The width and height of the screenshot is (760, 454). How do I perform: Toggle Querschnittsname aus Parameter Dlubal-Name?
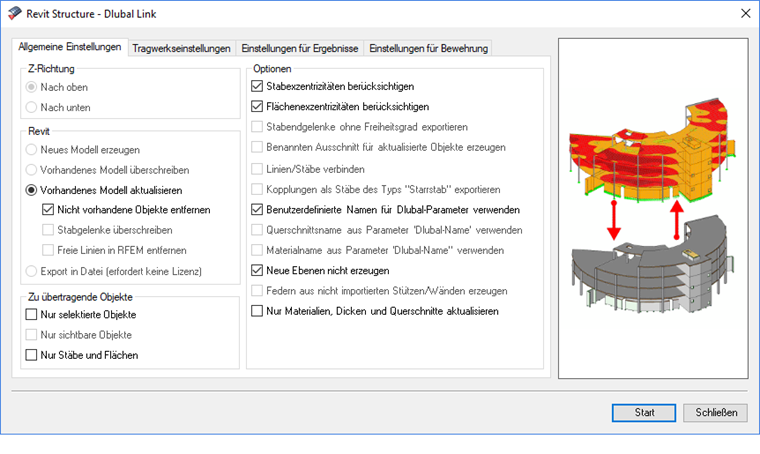click(257, 230)
